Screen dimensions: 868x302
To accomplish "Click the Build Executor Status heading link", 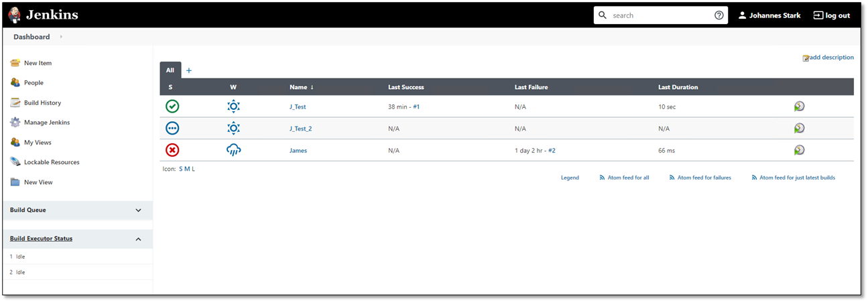I will pyautogui.click(x=41, y=238).
